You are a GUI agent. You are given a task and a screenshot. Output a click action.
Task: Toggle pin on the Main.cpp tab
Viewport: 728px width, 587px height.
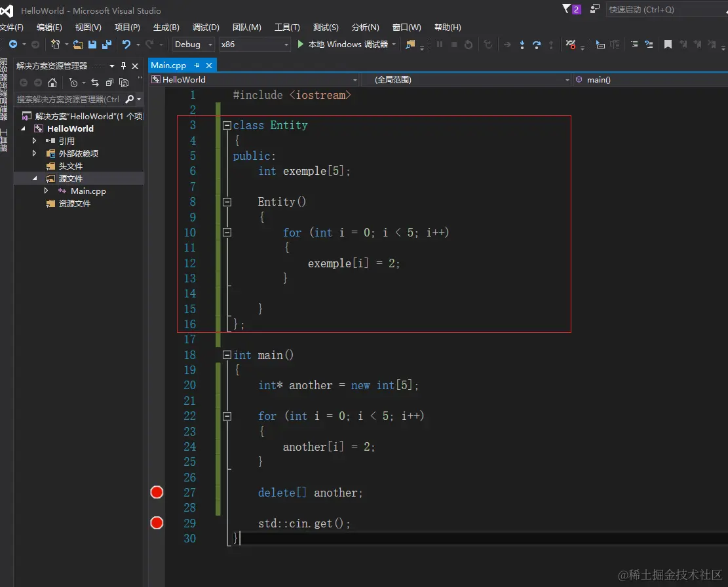pos(197,66)
